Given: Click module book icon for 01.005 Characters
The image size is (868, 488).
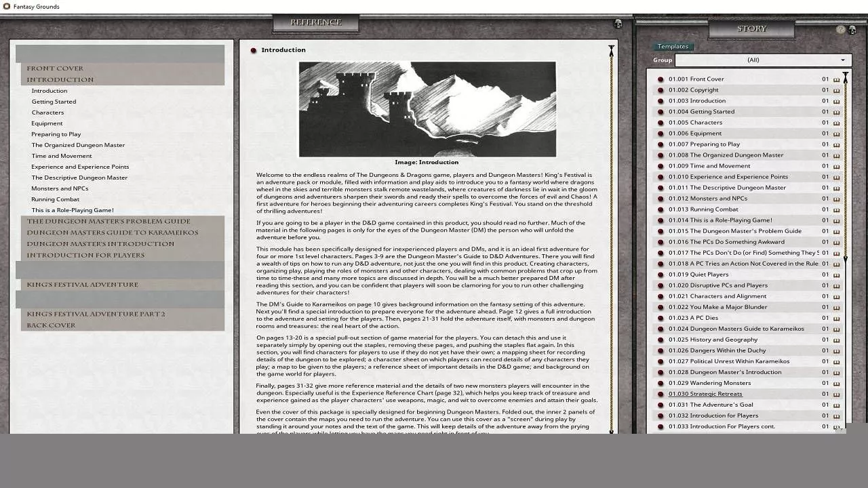Looking at the screenshot, I should point(836,123).
